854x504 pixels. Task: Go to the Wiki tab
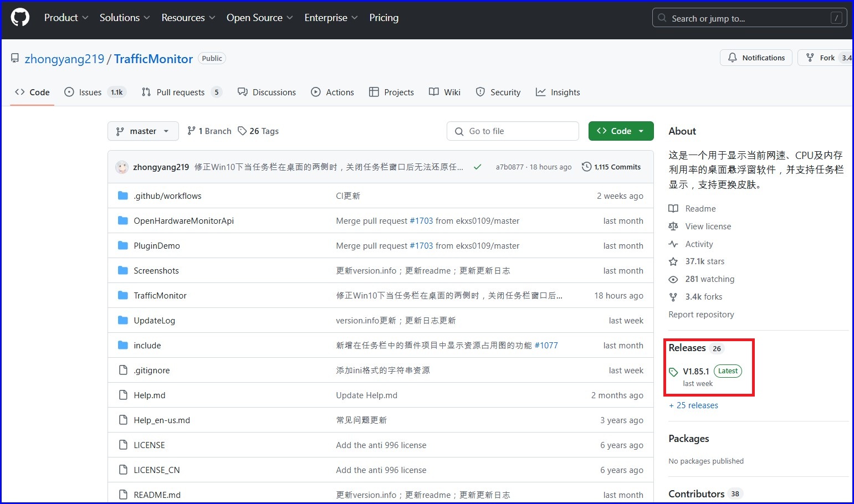444,92
